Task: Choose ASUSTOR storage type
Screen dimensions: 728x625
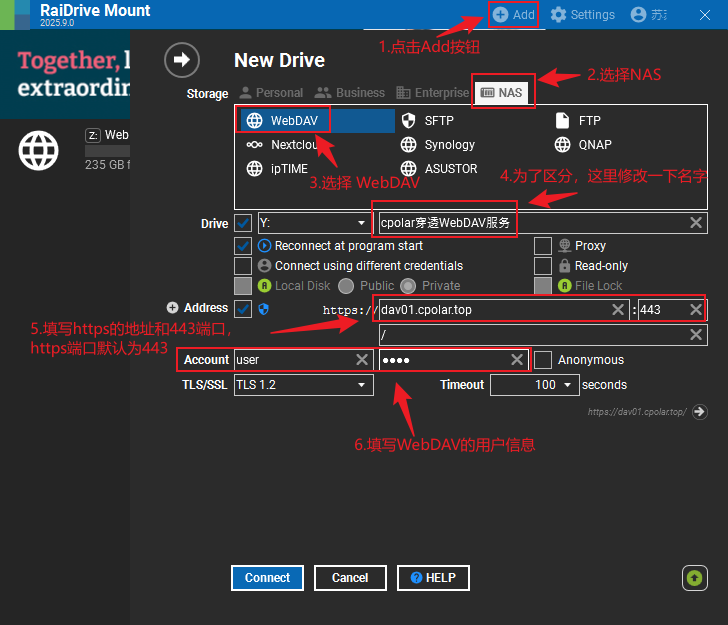Action: point(439,169)
